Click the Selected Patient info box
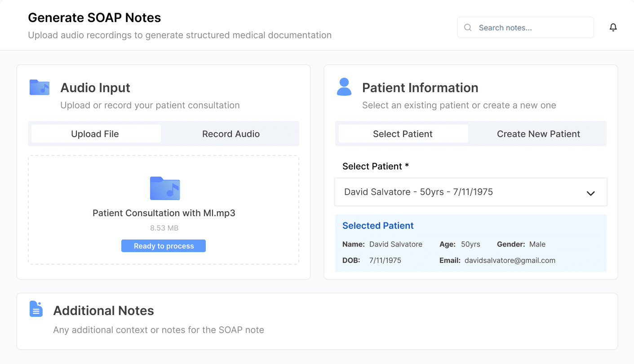Screen dimensions: 634x364 point(470,243)
